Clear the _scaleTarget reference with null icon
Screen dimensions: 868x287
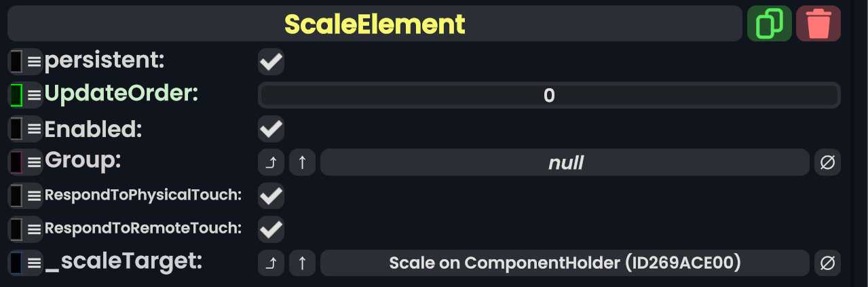[827, 263]
